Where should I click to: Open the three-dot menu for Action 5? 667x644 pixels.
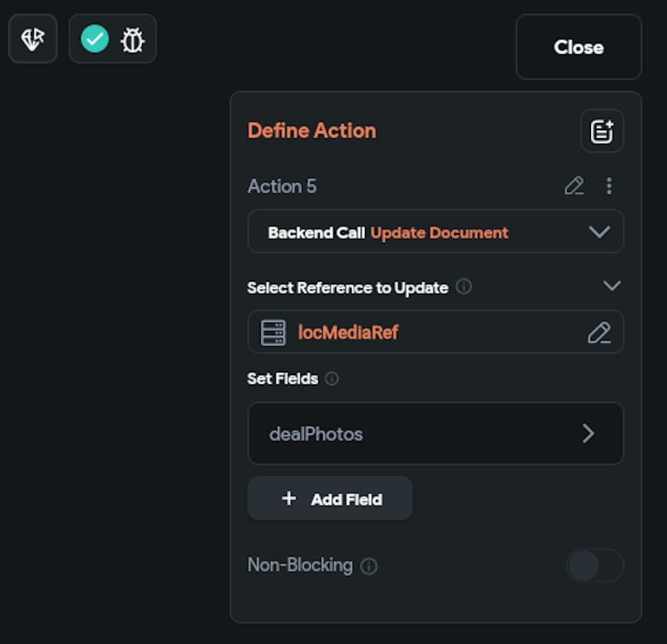[x=608, y=186]
